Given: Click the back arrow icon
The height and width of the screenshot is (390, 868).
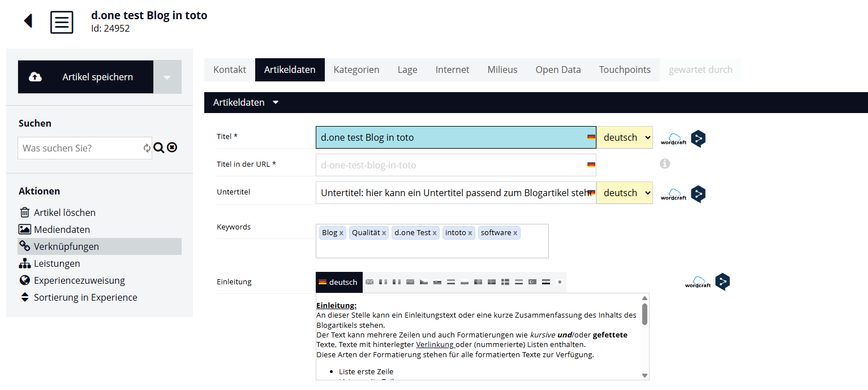Looking at the screenshot, I should coord(28,21).
